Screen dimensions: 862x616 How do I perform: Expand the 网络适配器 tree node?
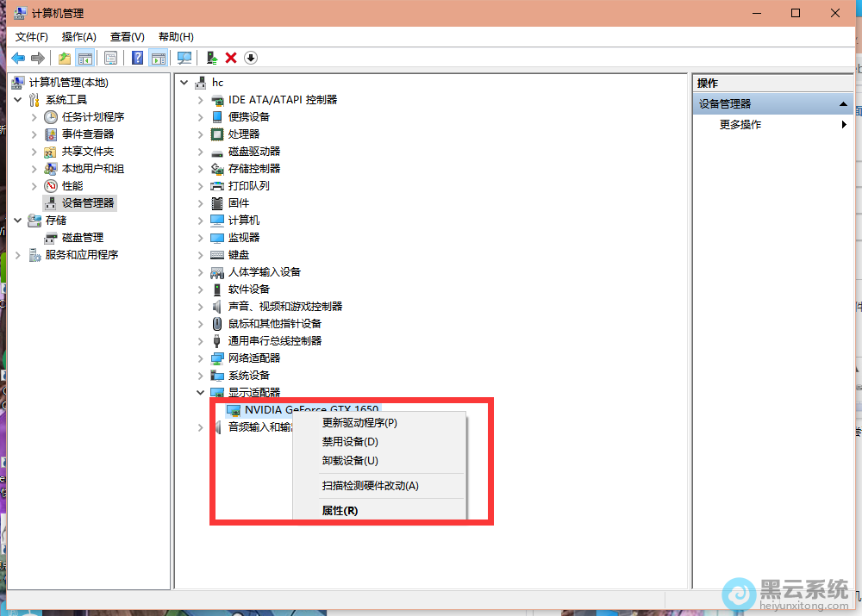coord(201,358)
